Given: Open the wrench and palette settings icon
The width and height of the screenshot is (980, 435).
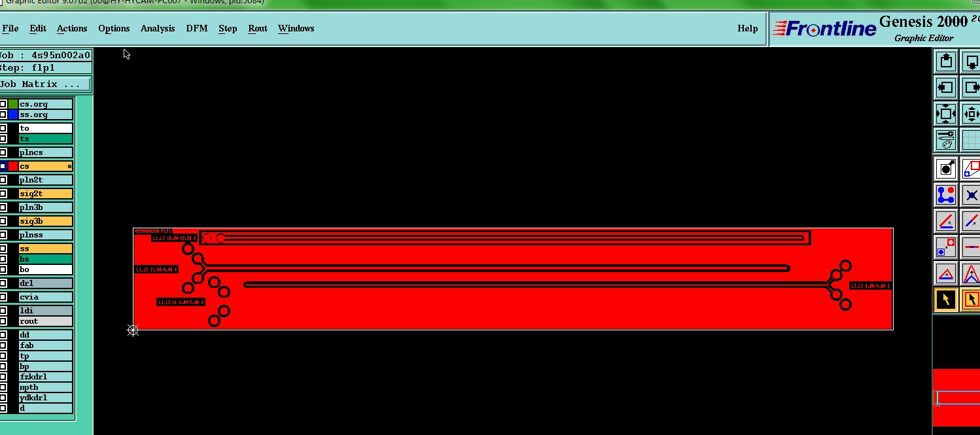Looking at the screenshot, I should click(x=946, y=139).
